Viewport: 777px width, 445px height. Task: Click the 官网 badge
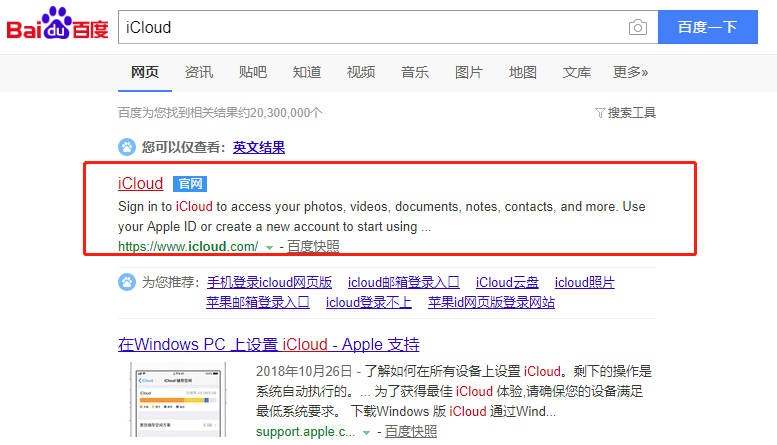(190, 184)
